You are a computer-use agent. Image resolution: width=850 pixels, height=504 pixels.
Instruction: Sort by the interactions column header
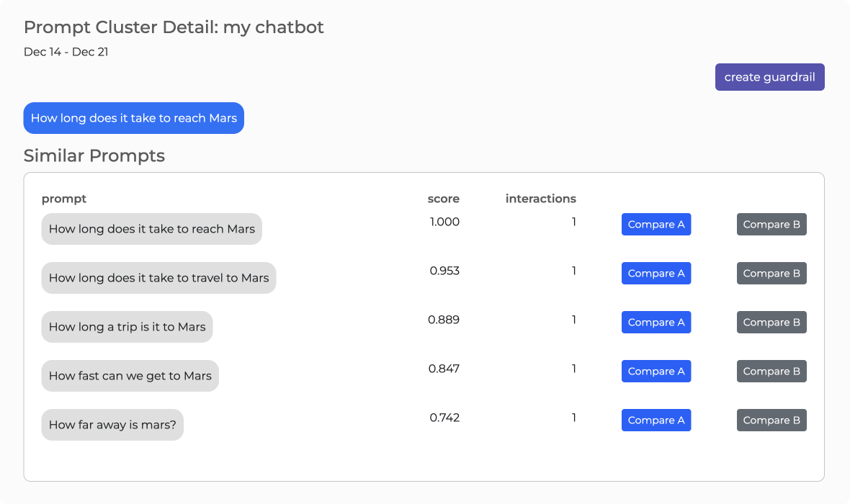point(540,199)
